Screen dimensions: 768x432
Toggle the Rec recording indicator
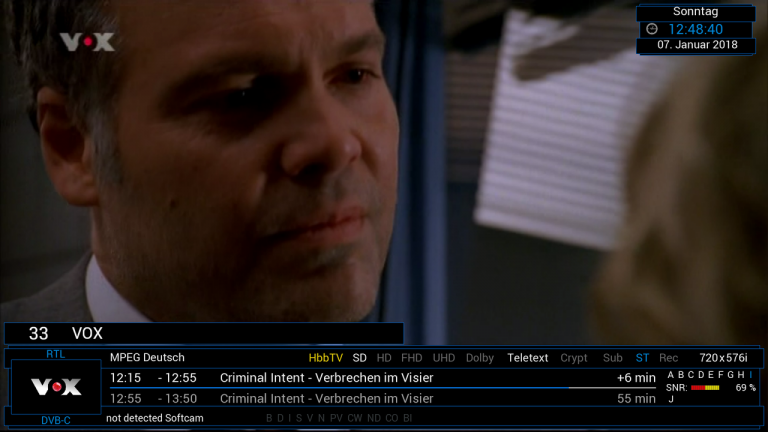pyautogui.click(x=668, y=358)
